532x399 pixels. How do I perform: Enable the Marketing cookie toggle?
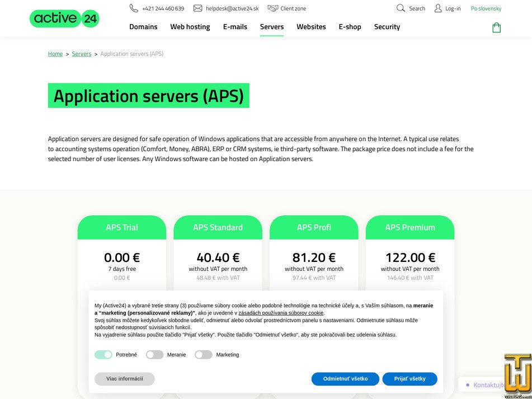pos(203,354)
